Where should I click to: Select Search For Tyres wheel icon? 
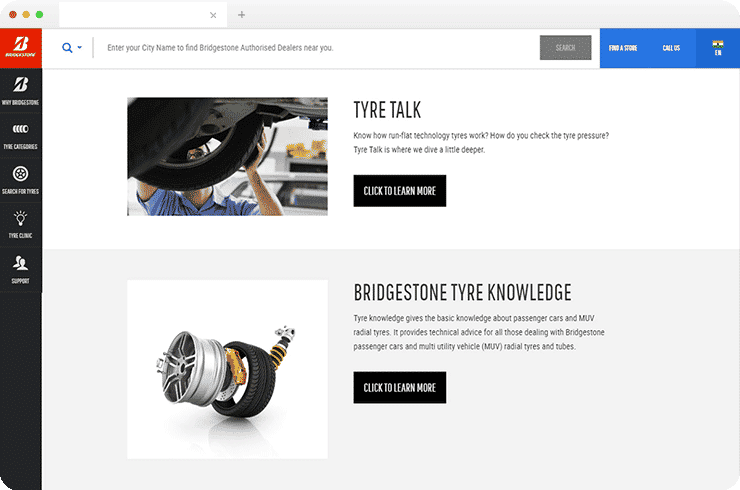tap(20, 174)
